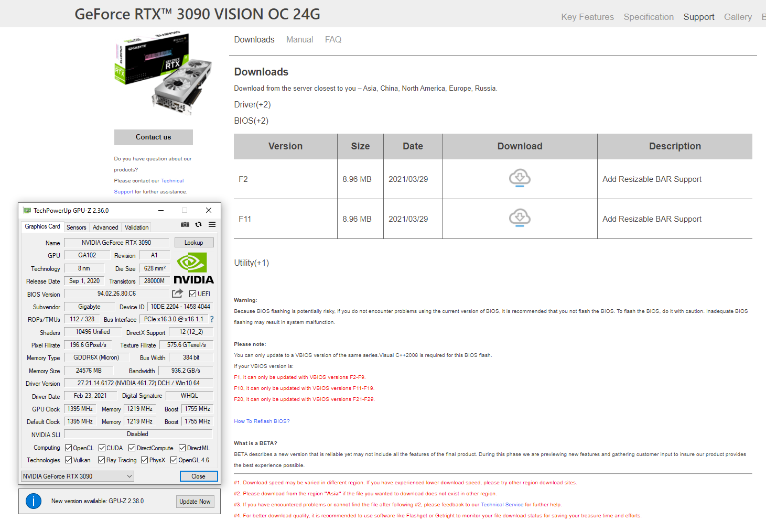This screenshot has width=766, height=532.
Task: Go to Support in the top navigation
Action: pyautogui.click(x=699, y=17)
